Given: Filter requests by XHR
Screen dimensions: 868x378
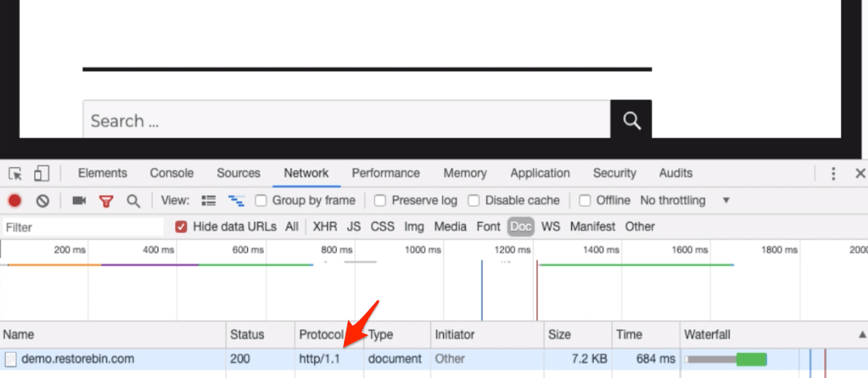Looking at the screenshot, I should [x=325, y=227].
